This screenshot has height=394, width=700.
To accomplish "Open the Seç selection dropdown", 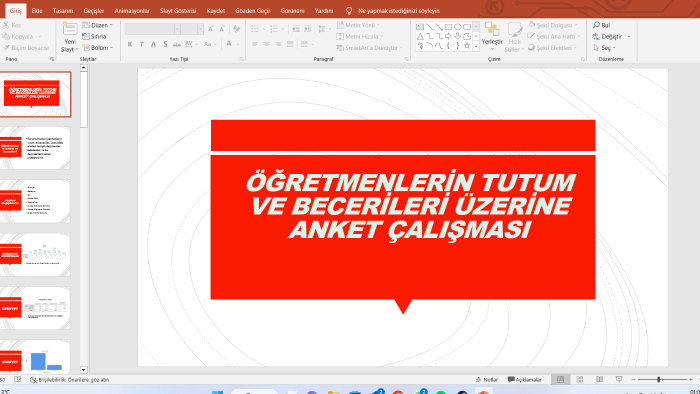I will pyautogui.click(x=604, y=48).
